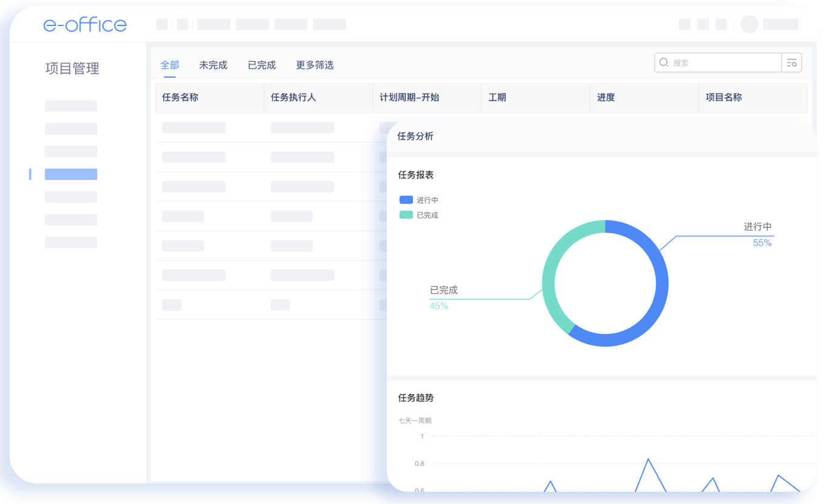This screenshot has width=827, height=504.
Task: Sort by the 任务名称 column header
Action: (x=180, y=97)
